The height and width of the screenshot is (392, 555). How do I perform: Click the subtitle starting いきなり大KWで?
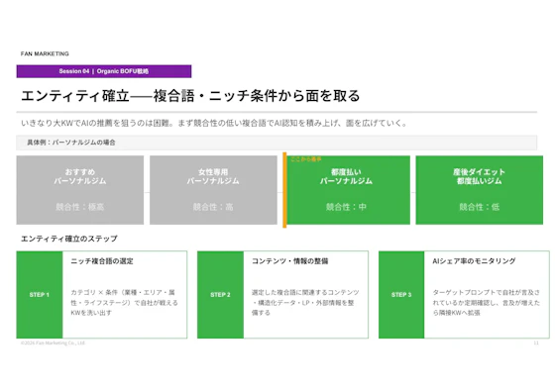tap(214, 123)
